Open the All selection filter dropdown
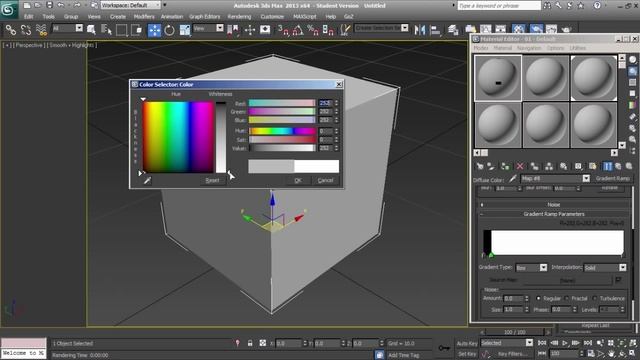Image resolution: width=640 pixels, height=360 pixels. [67, 28]
